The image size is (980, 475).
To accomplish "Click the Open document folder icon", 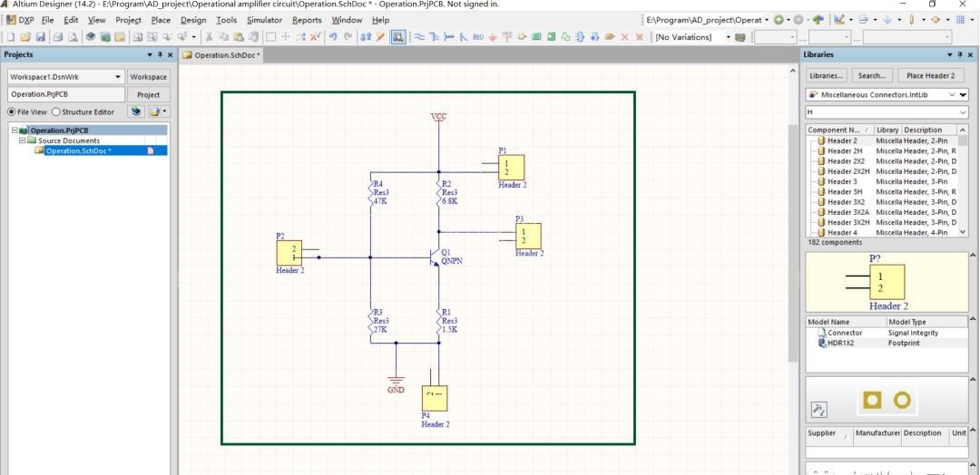I will (24, 37).
